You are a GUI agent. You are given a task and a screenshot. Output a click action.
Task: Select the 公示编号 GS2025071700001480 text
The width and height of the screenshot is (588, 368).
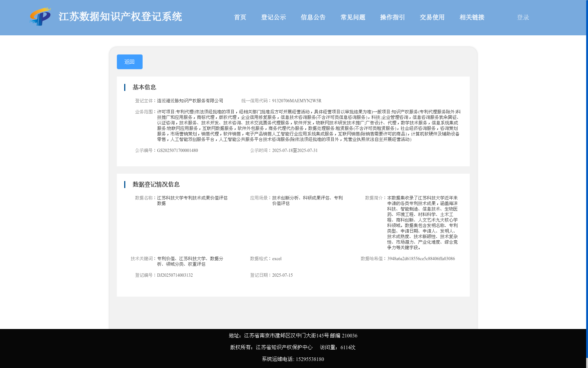point(178,150)
